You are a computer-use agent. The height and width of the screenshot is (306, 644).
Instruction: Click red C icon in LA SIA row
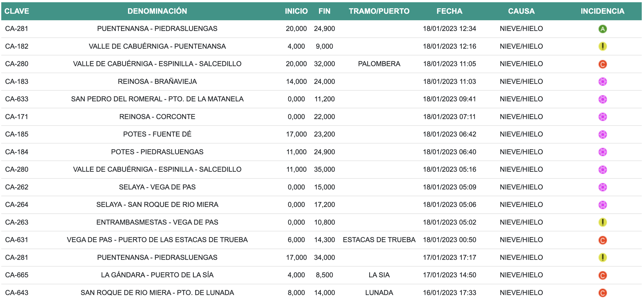[602, 275]
